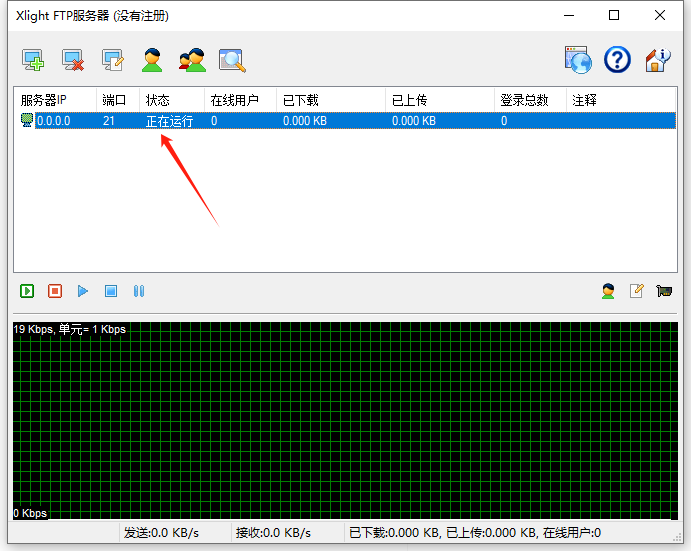Click the blue square stop server button
Screen dimensions: 691x551
pyautogui.click(x=111, y=291)
